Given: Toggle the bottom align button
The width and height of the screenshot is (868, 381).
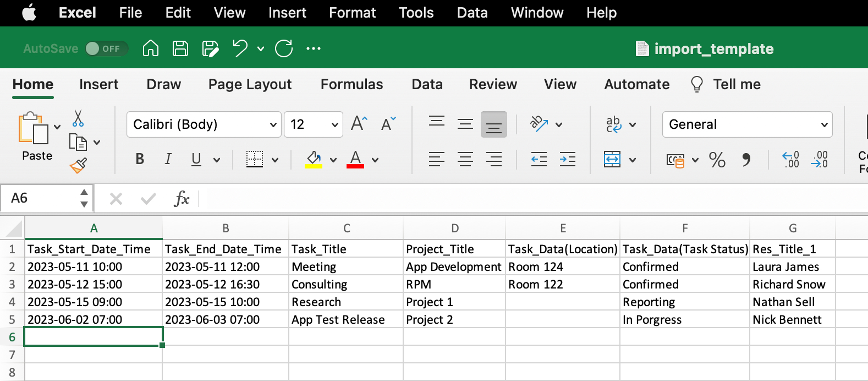Looking at the screenshot, I should 494,124.
